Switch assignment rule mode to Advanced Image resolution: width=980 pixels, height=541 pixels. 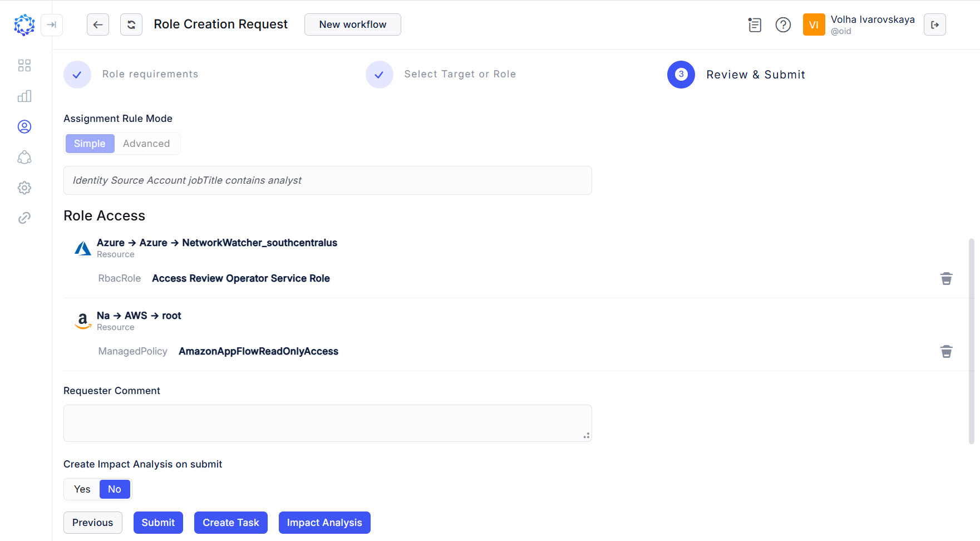click(146, 144)
